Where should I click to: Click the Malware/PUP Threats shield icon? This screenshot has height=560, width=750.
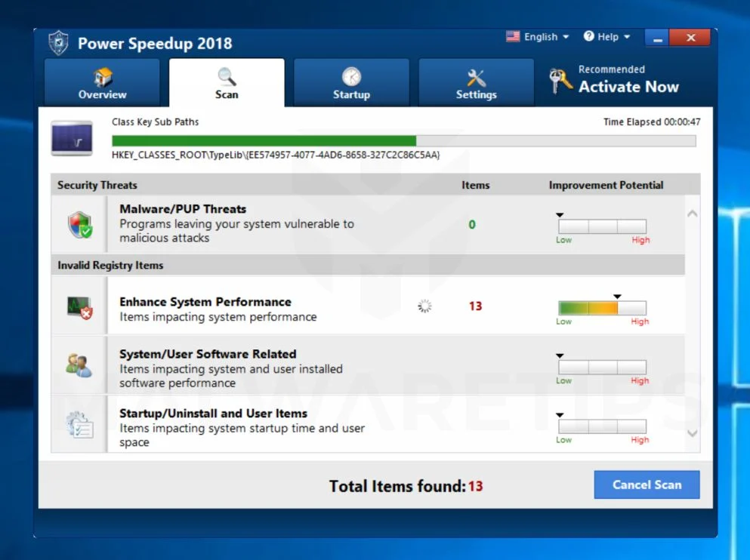(80, 225)
